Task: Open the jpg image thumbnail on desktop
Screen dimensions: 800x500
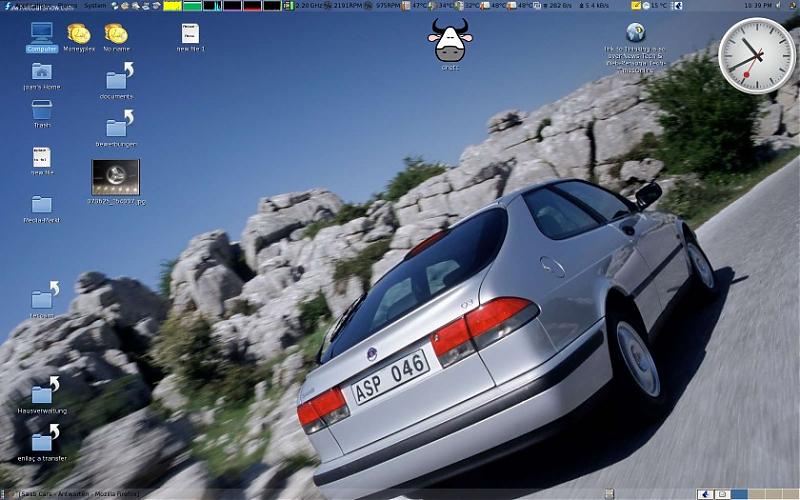Action: (116, 177)
